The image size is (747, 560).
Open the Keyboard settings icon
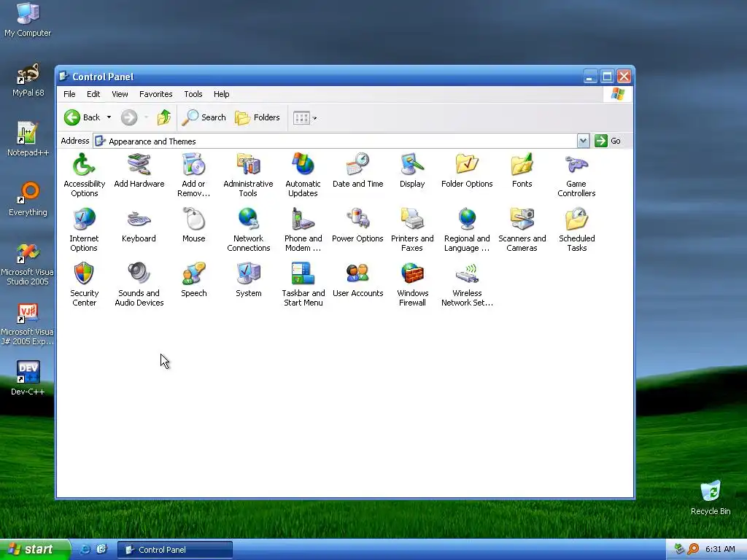pos(139,225)
